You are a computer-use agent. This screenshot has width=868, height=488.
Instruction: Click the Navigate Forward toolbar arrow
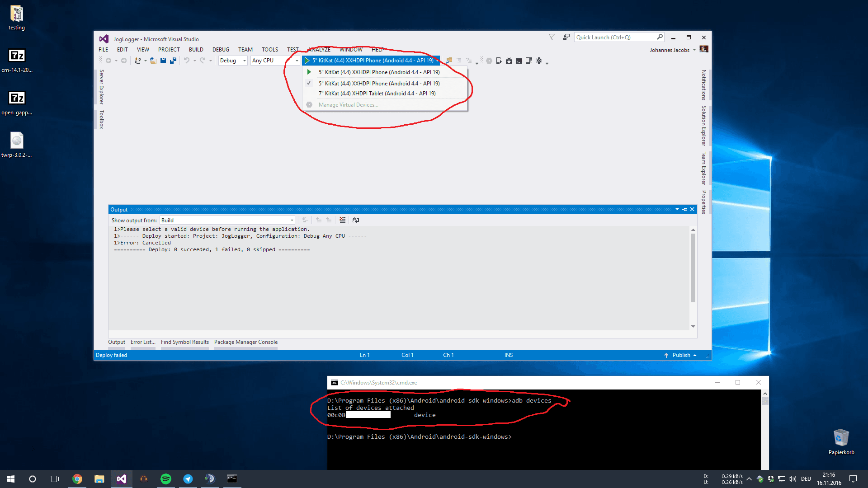[x=124, y=61]
